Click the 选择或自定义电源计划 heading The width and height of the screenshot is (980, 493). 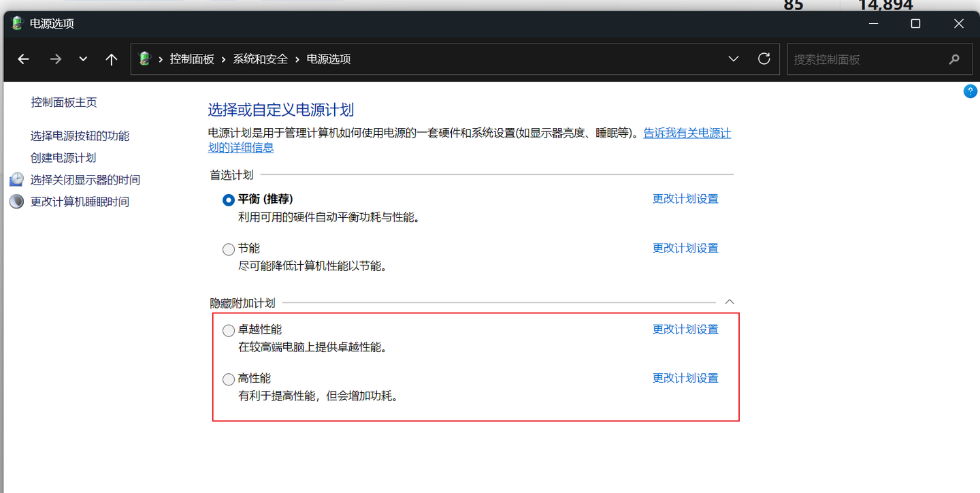click(280, 110)
